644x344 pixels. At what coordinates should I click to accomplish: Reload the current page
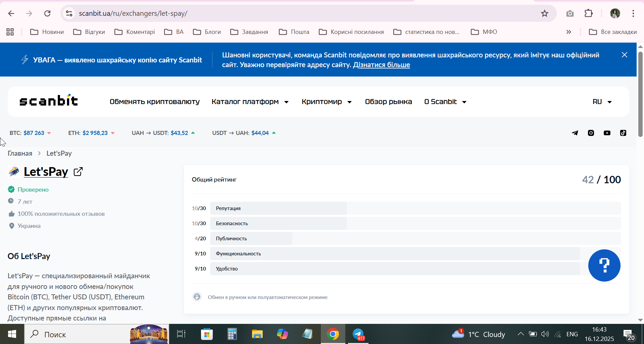[x=47, y=13]
